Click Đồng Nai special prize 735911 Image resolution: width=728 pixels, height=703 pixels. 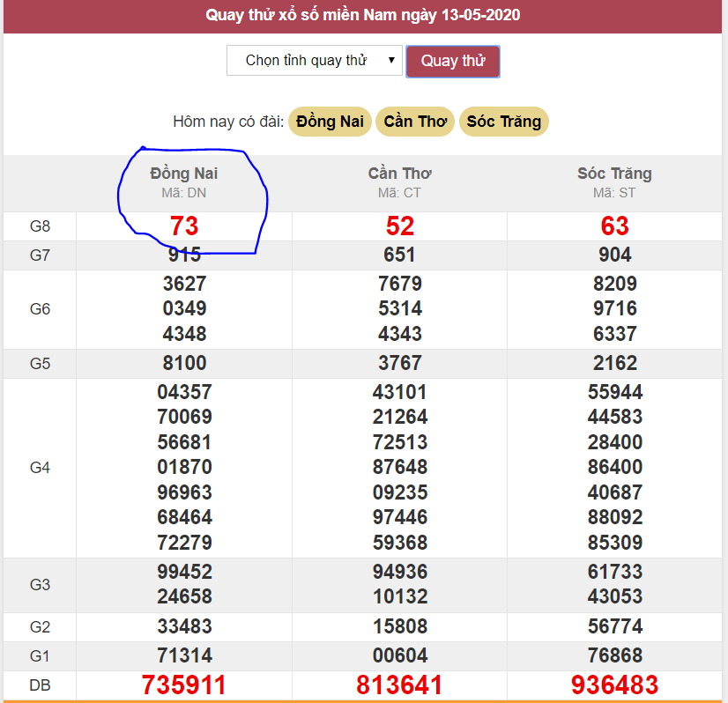tap(184, 685)
